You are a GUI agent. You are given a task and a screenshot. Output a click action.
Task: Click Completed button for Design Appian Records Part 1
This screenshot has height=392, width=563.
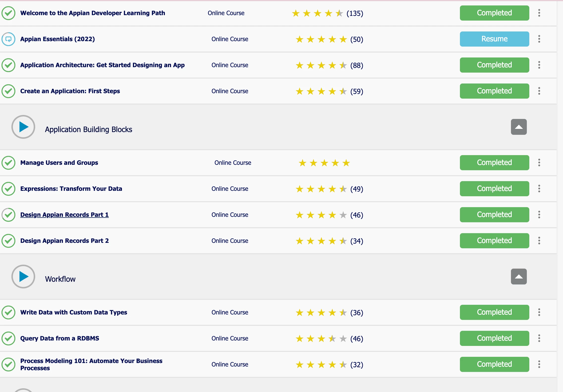point(495,215)
